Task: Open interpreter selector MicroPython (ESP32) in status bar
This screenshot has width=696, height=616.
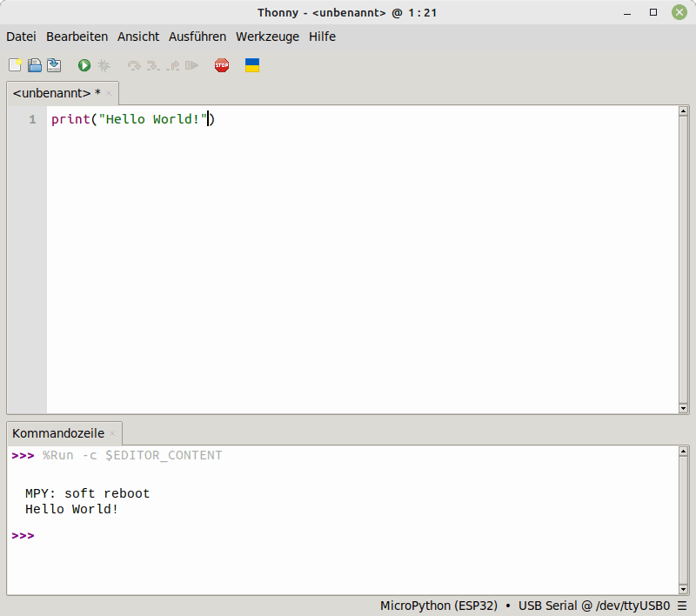Action: 438,606
